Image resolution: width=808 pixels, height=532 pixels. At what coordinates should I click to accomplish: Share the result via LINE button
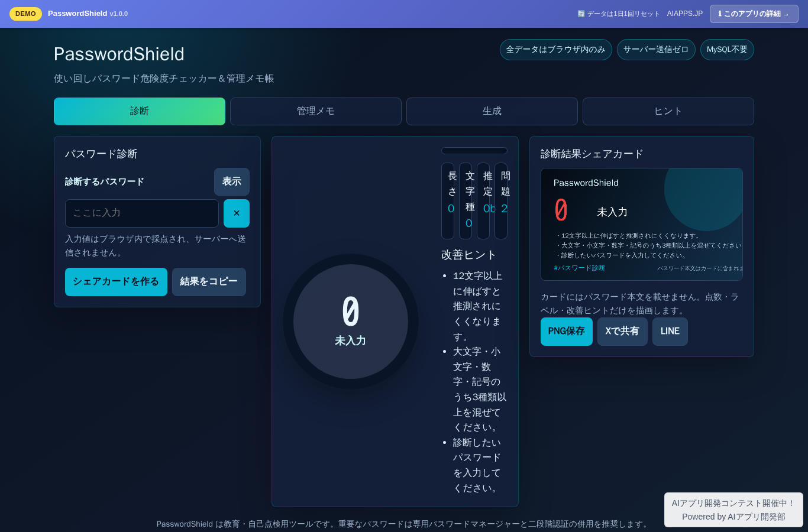(670, 332)
